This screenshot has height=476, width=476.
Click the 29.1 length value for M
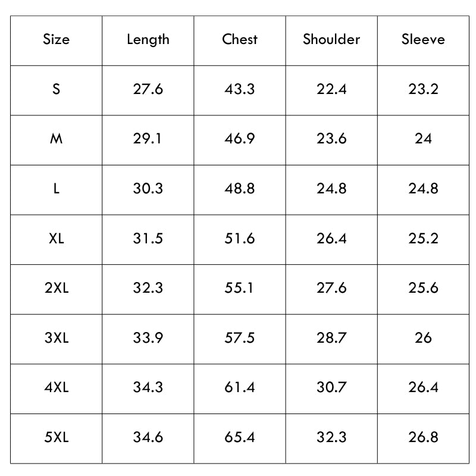coord(147,139)
